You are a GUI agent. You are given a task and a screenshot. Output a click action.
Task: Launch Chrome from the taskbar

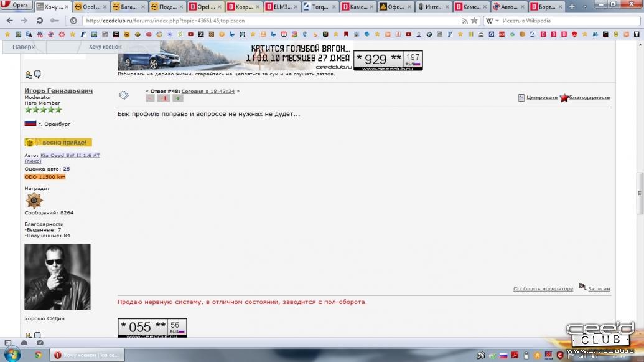[x=38, y=355]
